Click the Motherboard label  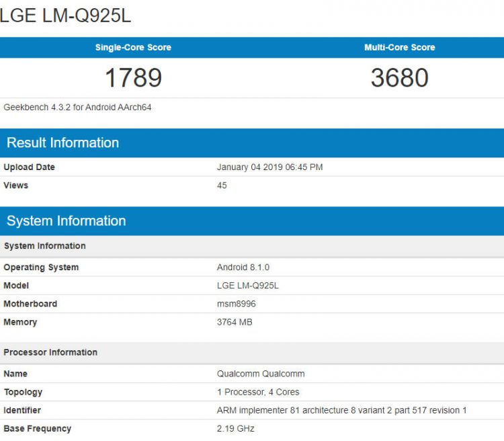coord(30,304)
